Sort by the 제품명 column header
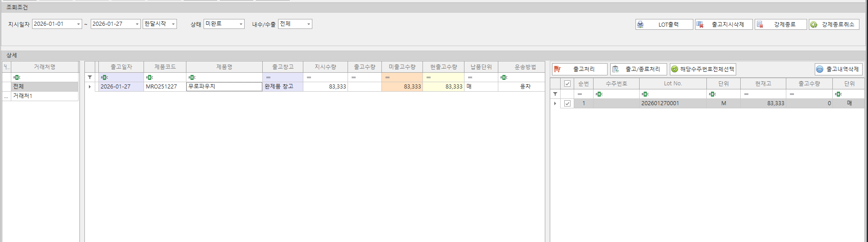 point(224,67)
